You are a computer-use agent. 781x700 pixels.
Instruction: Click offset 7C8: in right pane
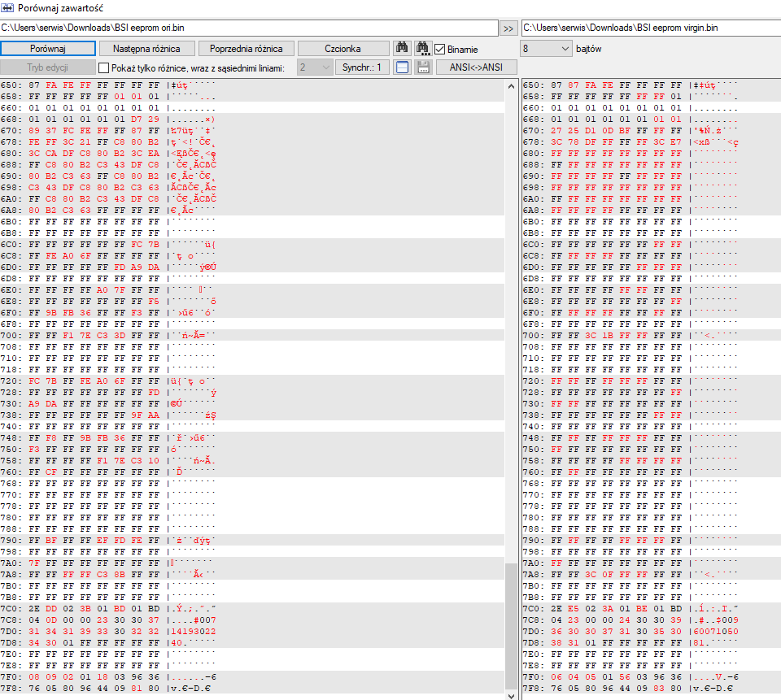tap(534, 620)
